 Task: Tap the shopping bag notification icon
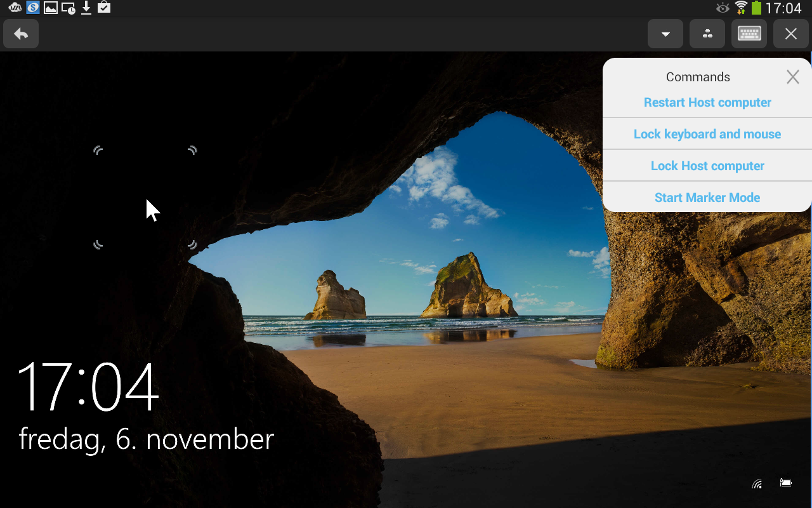104,8
